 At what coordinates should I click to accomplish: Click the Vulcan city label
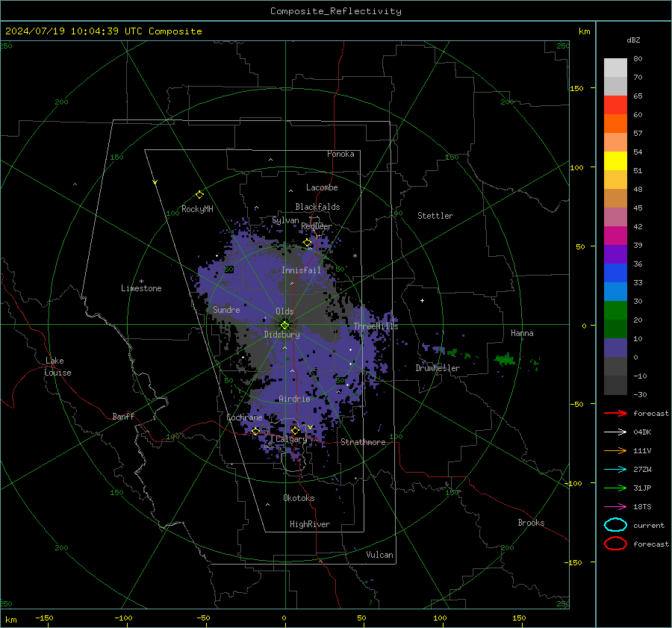pos(380,555)
